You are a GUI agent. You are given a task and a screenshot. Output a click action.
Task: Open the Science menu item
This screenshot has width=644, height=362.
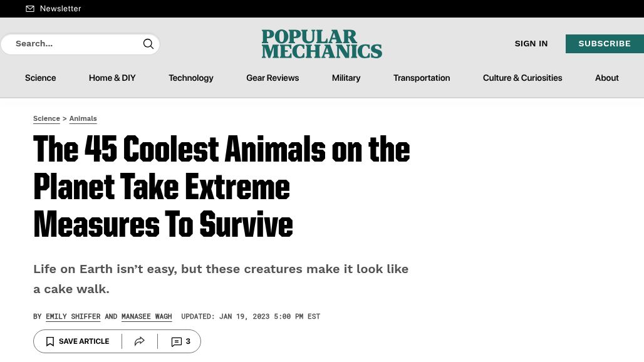click(x=41, y=78)
